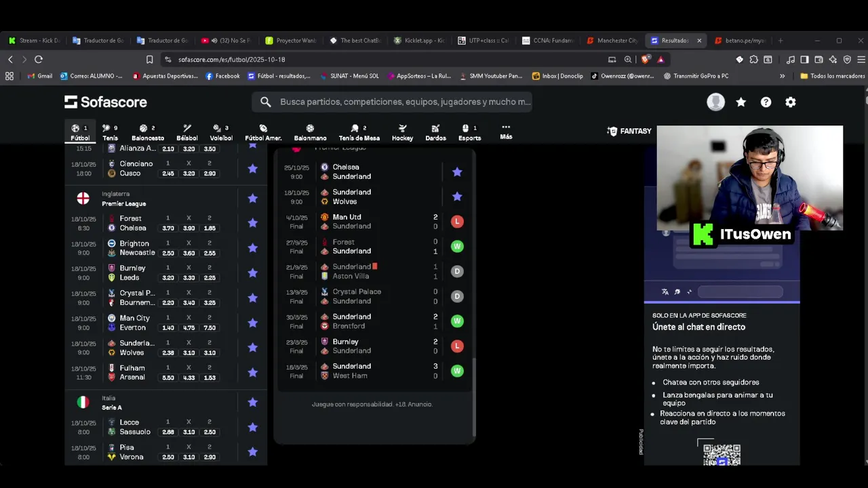Switch to Manchester City browser tab
The height and width of the screenshot is (488, 868).
[x=612, y=41]
